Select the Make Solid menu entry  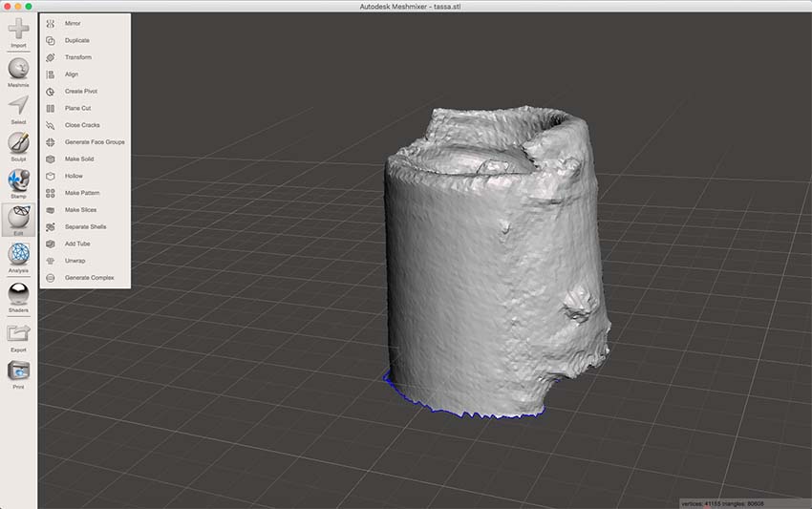pos(79,159)
